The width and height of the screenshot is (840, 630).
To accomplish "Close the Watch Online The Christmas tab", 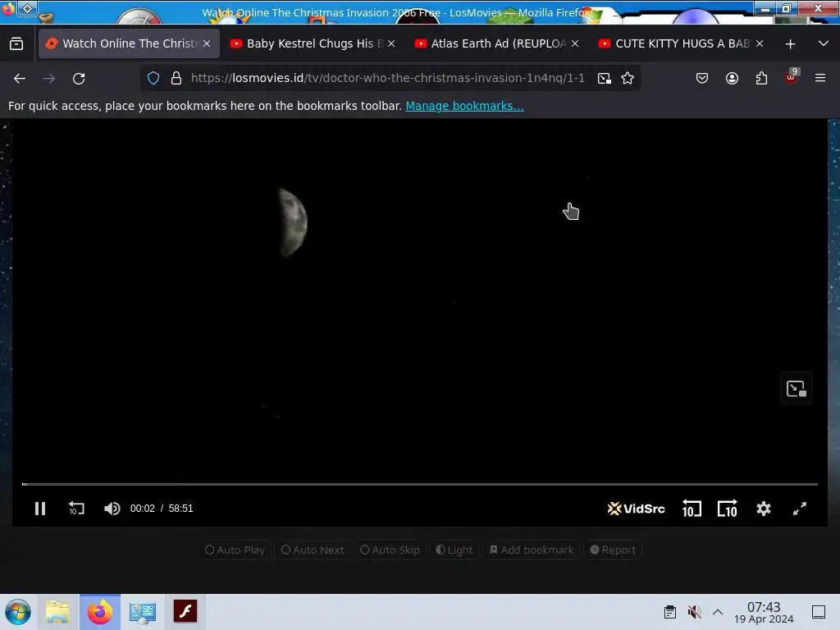I will point(207,43).
